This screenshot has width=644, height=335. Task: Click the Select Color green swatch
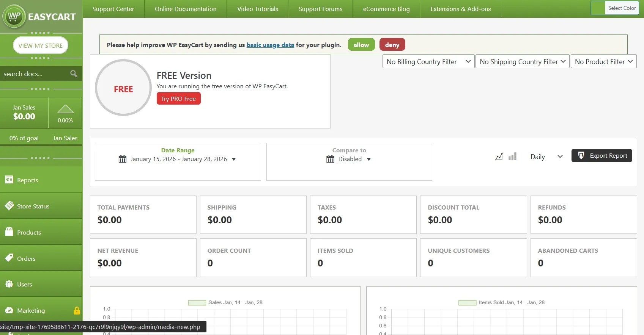pyautogui.click(x=598, y=8)
